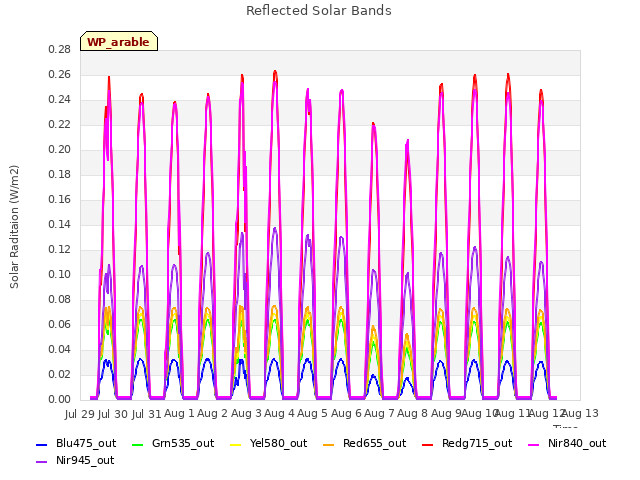Click the Nir840_out legend label
640x480 pixels.
[x=577, y=443]
